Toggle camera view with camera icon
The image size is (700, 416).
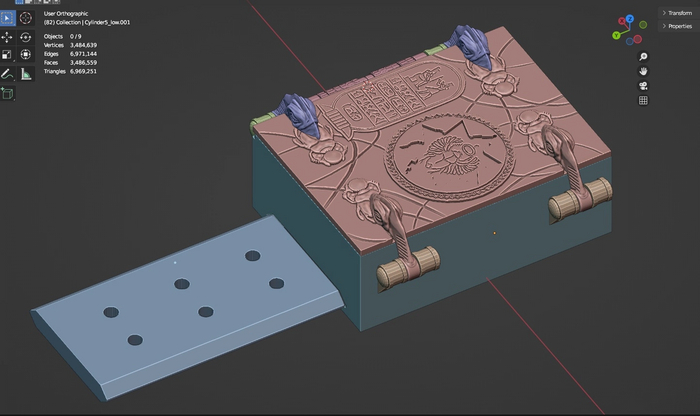pos(643,86)
